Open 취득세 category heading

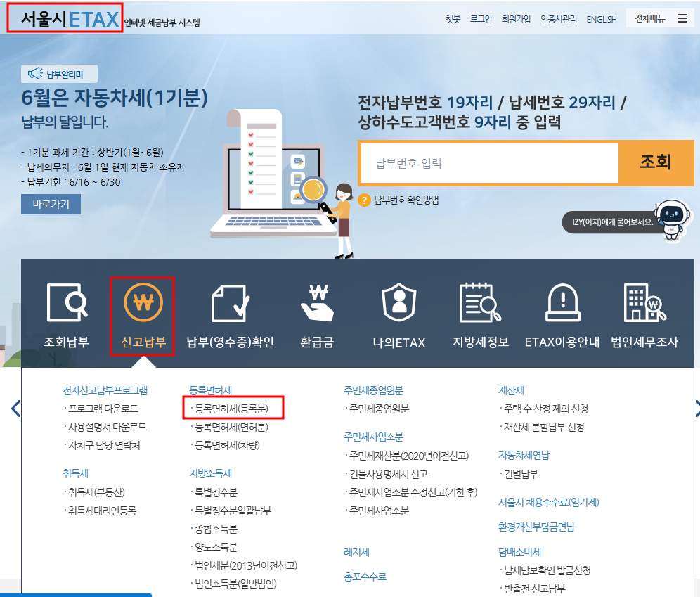click(75, 473)
